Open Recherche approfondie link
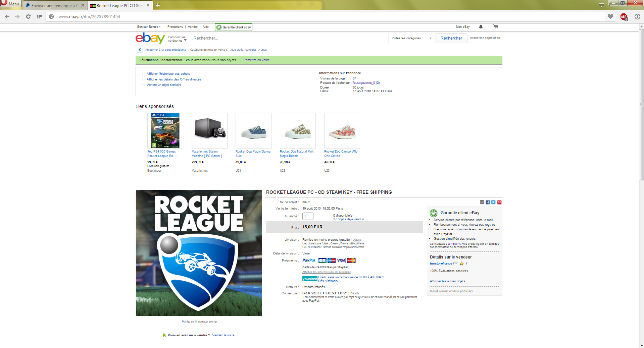644x348 pixels. (x=485, y=38)
